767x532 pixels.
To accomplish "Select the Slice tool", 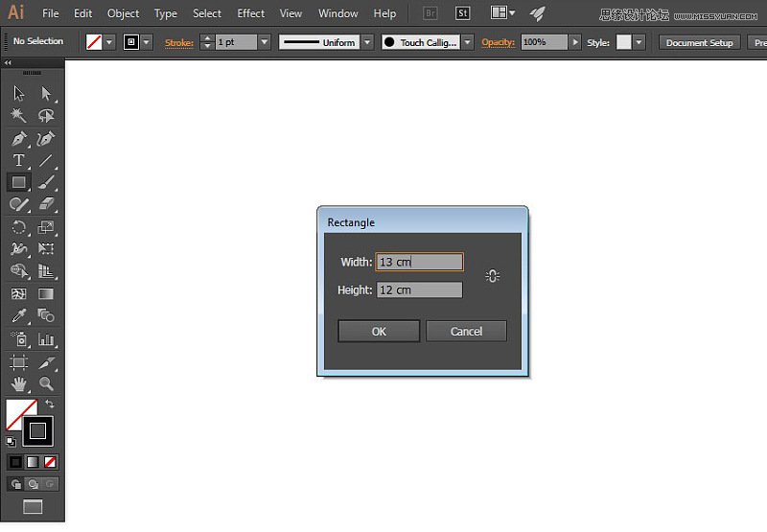I will pos(46,362).
